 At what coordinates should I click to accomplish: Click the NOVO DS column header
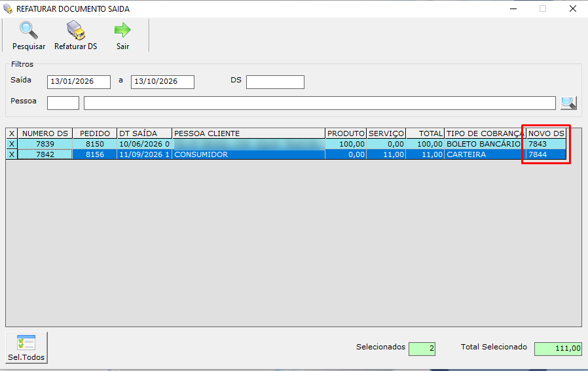pyautogui.click(x=546, y=133)
